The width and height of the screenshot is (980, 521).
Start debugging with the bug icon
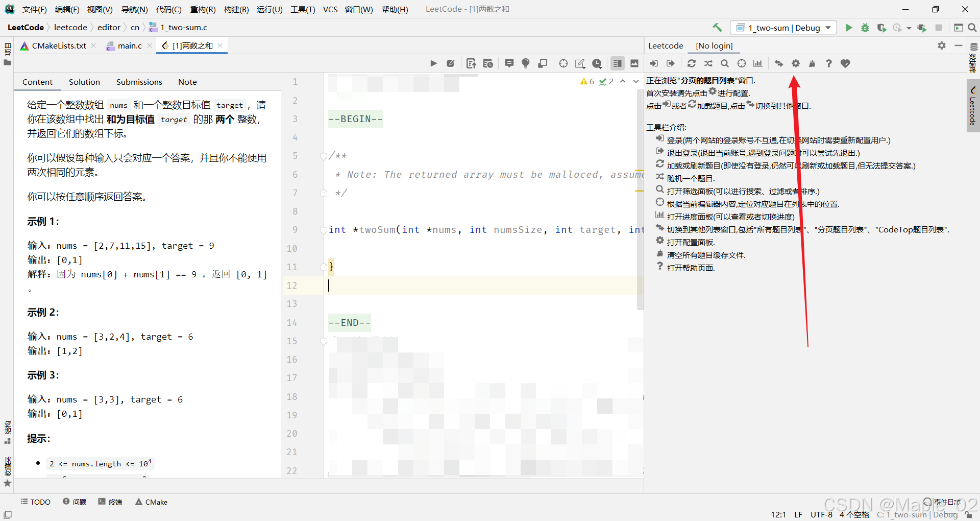pyautogui.click(x=865, y=28)
